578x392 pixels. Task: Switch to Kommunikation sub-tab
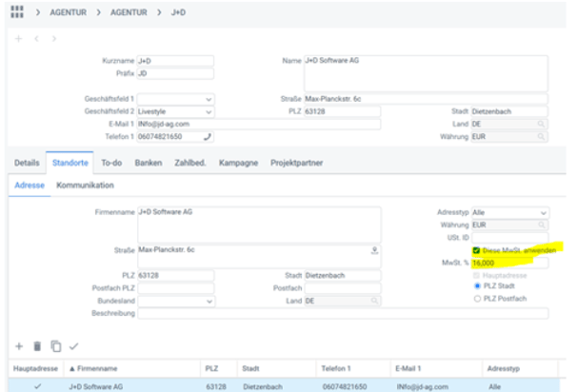coord(85,186)
